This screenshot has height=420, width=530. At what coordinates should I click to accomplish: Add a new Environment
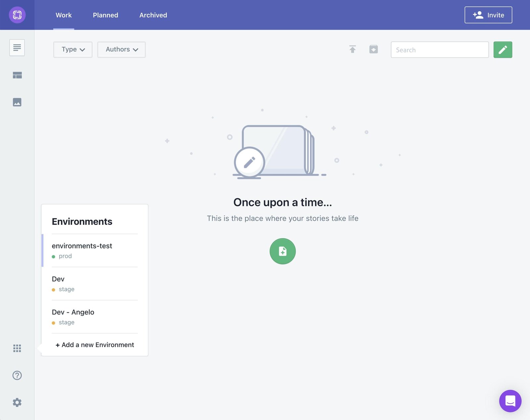point(94,345)
